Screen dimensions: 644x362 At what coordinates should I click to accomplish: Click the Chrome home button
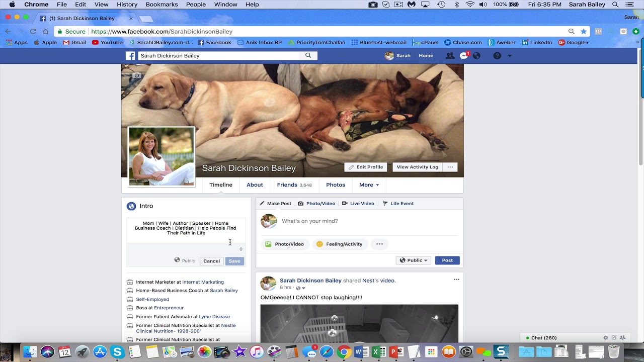(x=45, y=31)
